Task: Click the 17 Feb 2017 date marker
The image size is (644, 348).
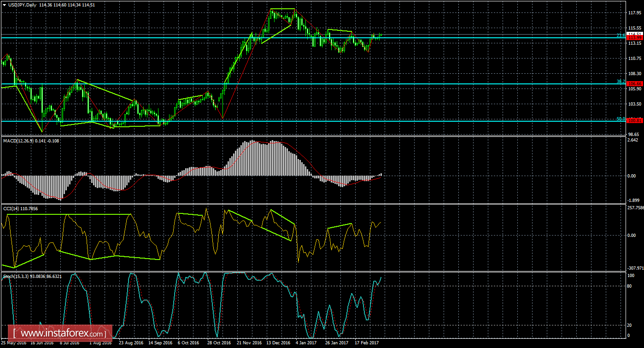Action: point(367,343)
